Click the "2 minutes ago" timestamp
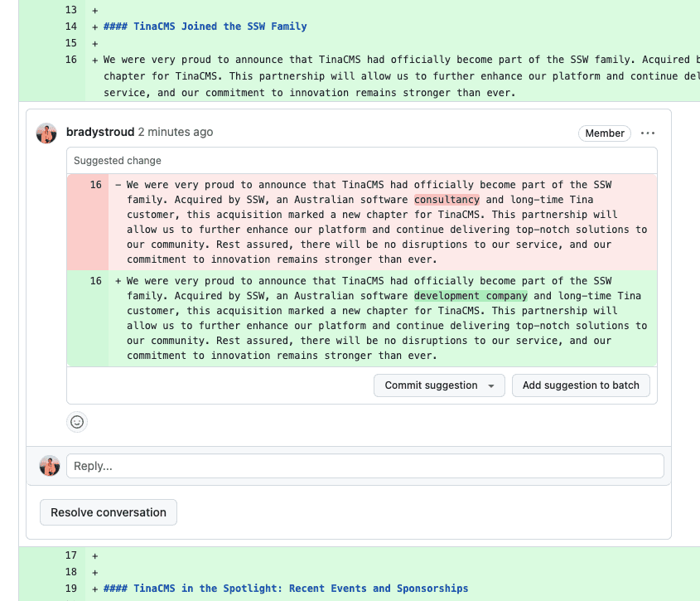 (175, 132)
